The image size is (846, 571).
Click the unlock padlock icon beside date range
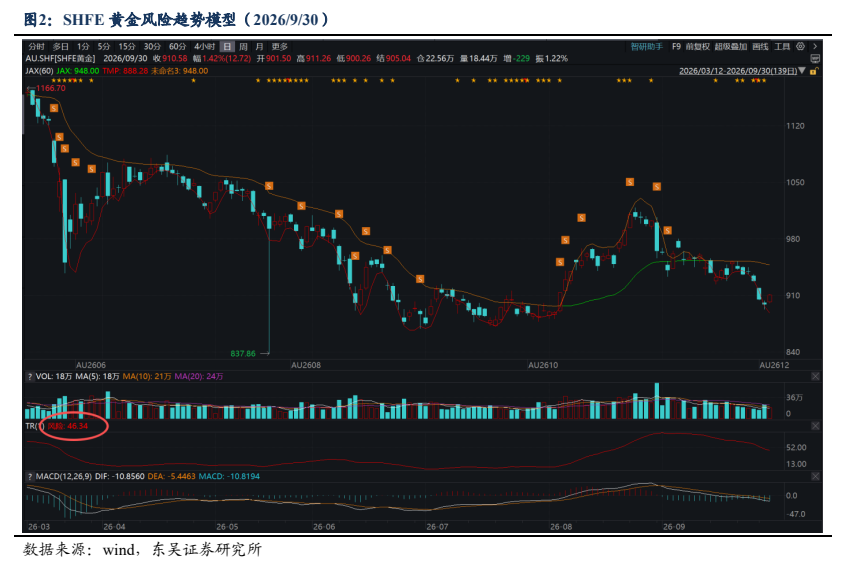pos(814,71)
